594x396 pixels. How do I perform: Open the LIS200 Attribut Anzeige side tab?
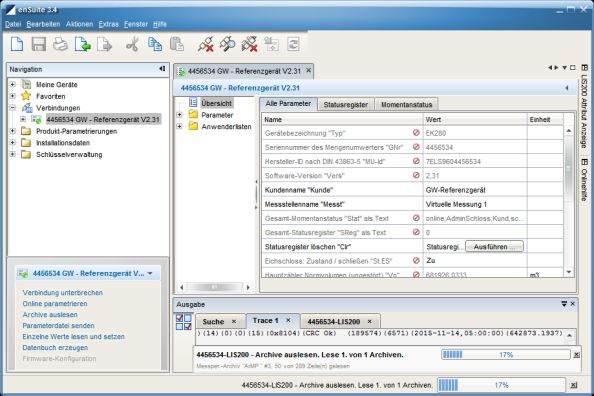[584, 106]
